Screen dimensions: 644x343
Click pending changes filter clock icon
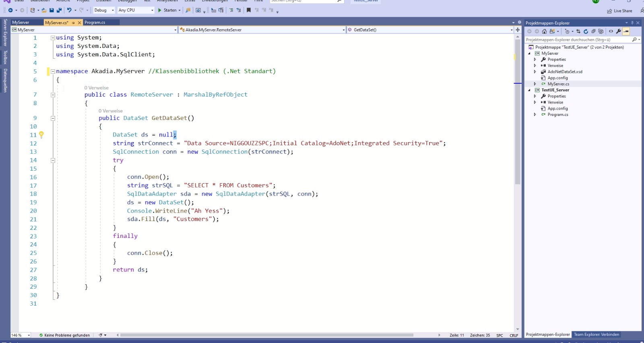point(568,31)
